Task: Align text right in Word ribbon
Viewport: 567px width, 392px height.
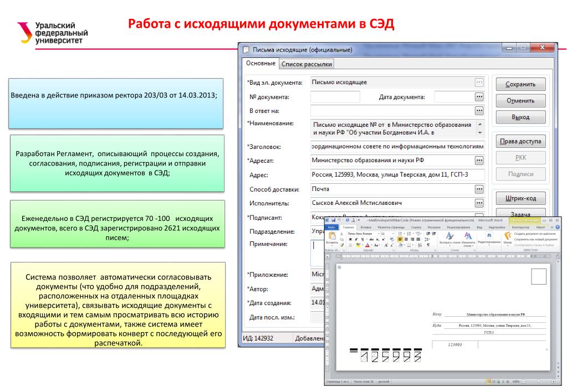Action: click(x=412, y=239)
